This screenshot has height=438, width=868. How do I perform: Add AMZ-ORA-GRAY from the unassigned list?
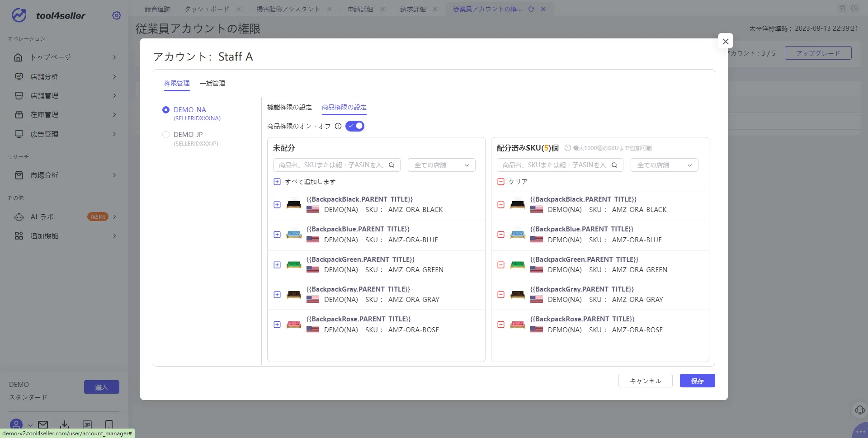coord(277,295)
